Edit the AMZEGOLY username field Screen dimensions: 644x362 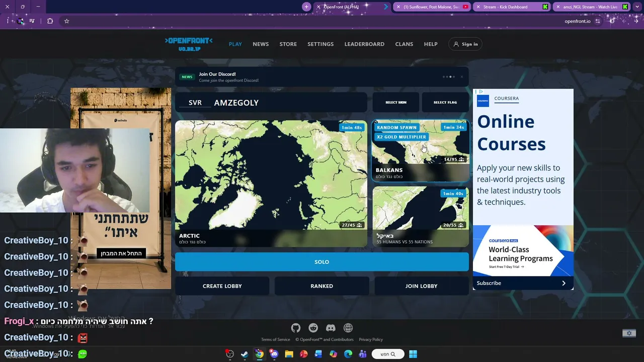point(288,103)
